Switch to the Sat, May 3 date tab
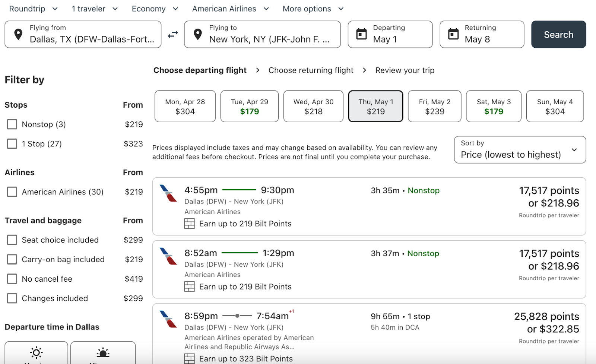This screenshot has width=596, height=364. 494,106
